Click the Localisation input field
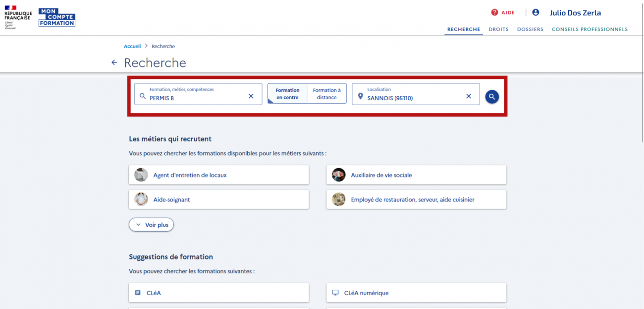The width and height of the screenshot is (644, 309). (x=416, y=94)
